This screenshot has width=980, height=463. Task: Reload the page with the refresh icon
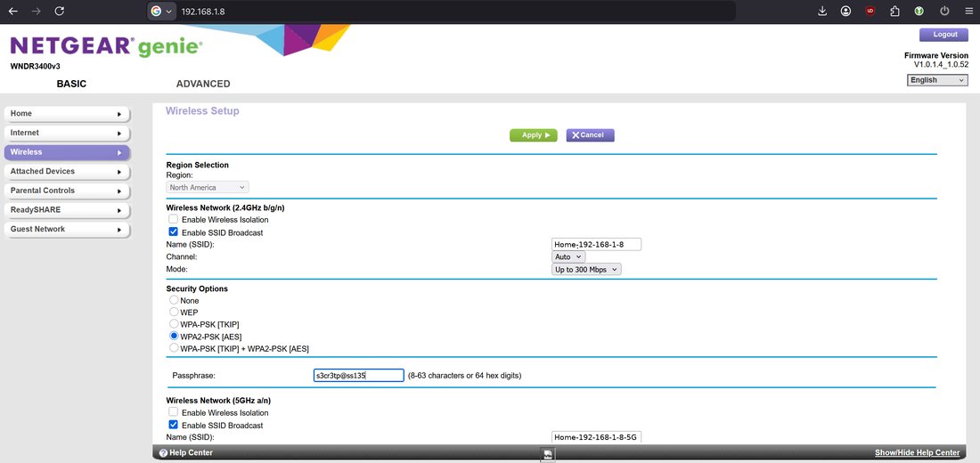pyautogui.click(x=60, y=12)
